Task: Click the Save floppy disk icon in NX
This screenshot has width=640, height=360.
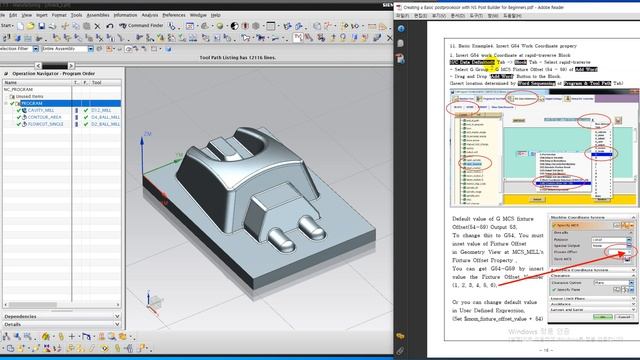Action: [41, 26]
